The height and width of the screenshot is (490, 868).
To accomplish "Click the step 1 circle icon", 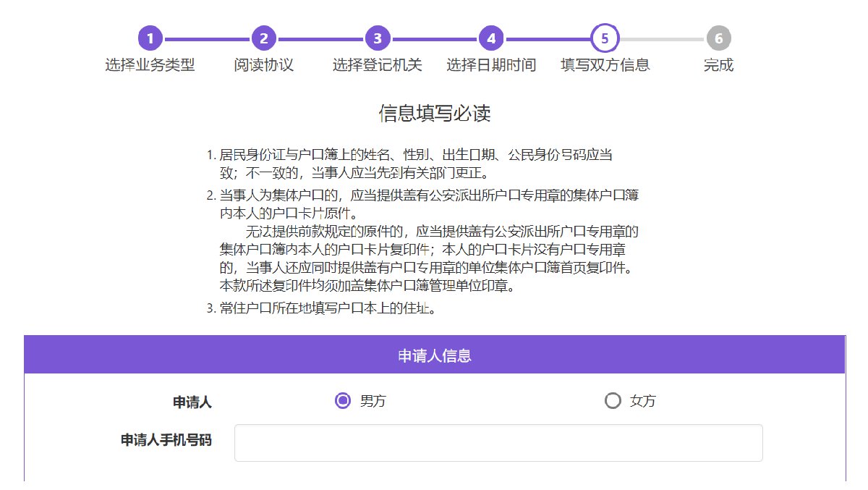I will [x=150, y=38].
